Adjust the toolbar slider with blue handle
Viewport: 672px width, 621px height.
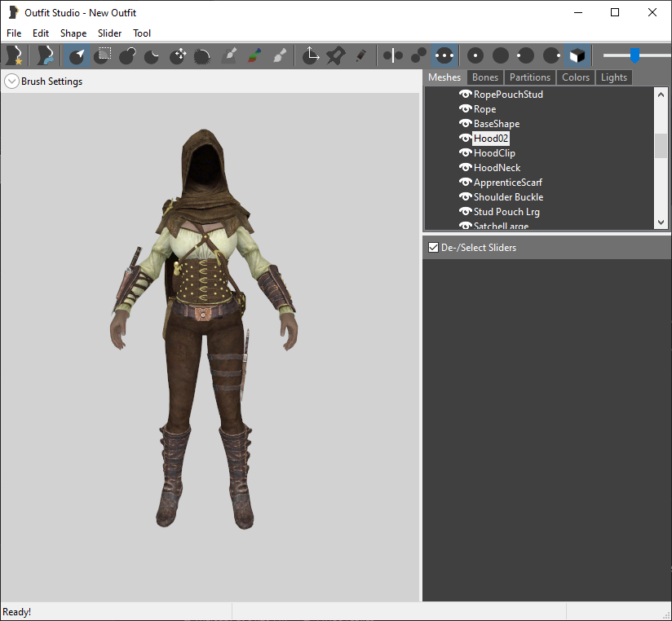[x=634, y=55]
